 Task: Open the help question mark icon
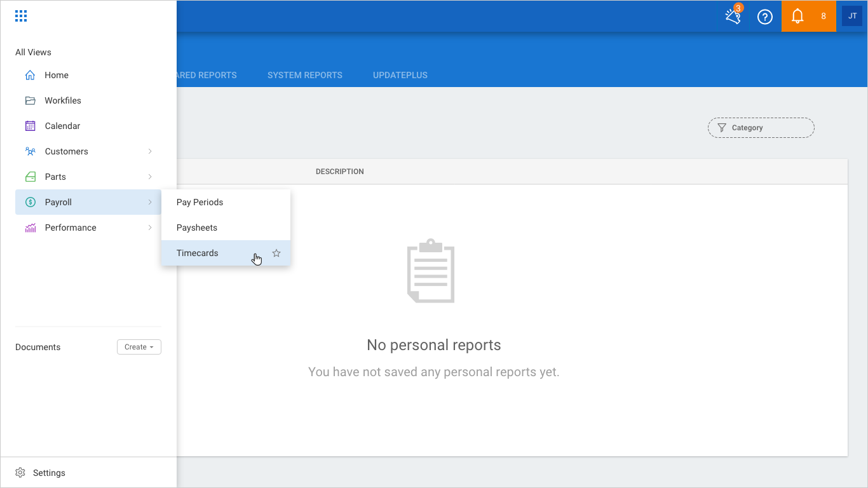(765, 17)
